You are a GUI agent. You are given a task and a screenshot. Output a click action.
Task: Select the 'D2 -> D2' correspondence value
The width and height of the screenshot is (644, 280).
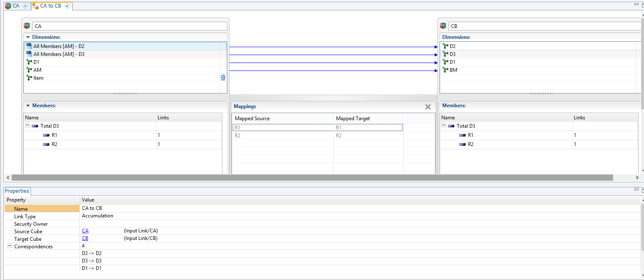point(92,253)
